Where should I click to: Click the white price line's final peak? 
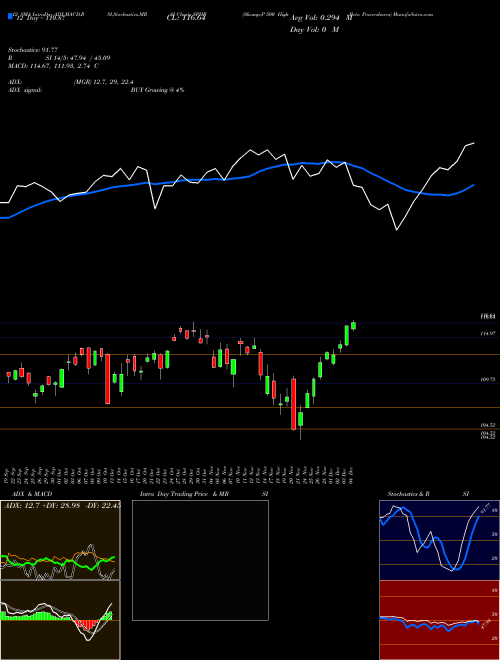pos(474,143)
